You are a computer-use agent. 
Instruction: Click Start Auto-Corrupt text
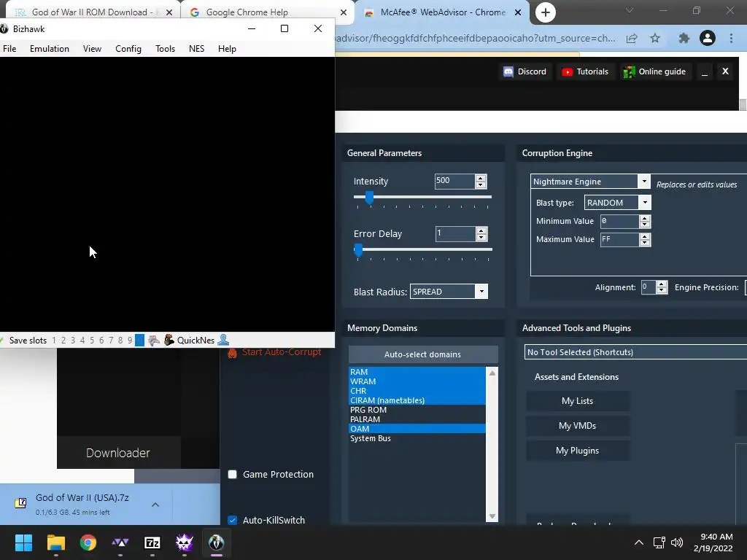point(281,352)
